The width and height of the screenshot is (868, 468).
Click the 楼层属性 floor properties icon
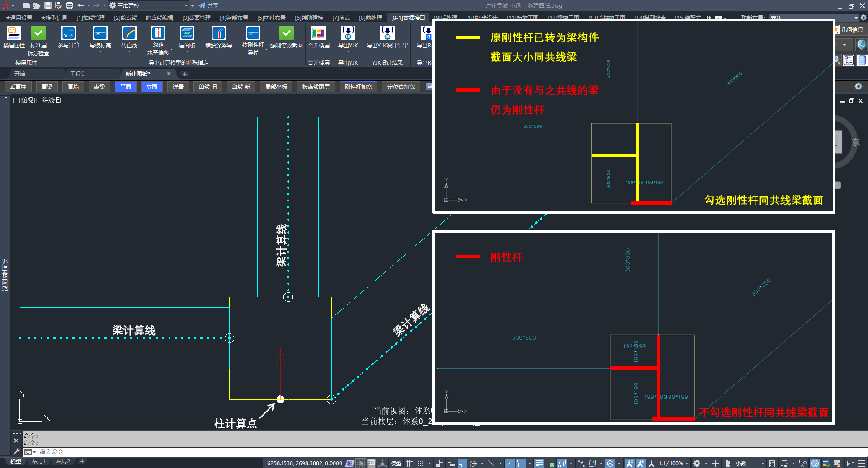[x=14, y=34]
